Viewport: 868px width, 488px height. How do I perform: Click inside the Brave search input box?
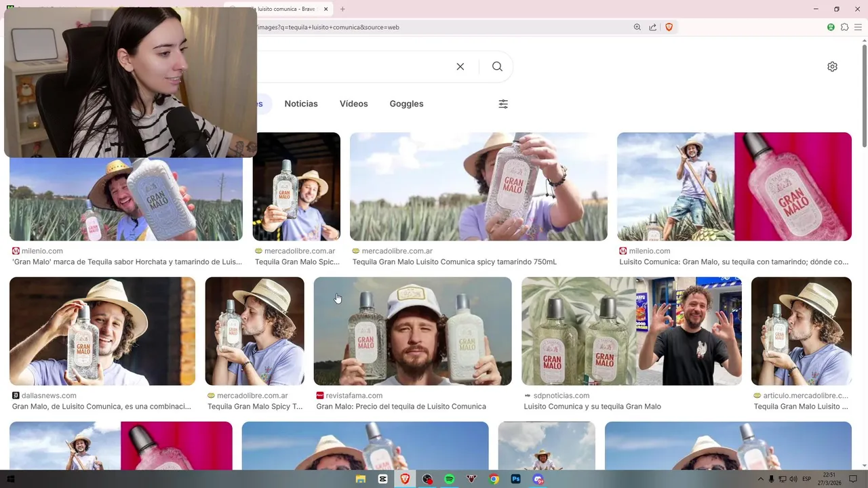click(x=353, y=66)
